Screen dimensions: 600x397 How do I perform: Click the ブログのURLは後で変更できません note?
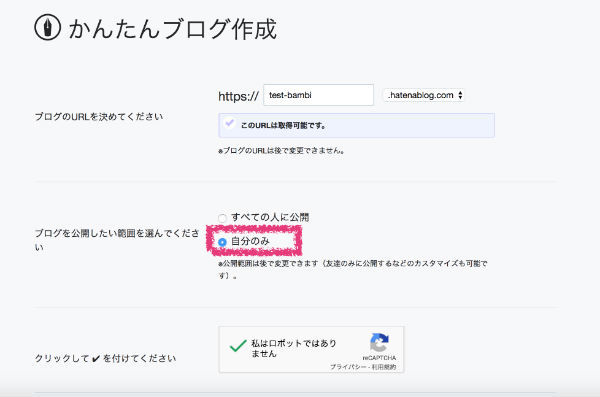[x=281, y=150]
